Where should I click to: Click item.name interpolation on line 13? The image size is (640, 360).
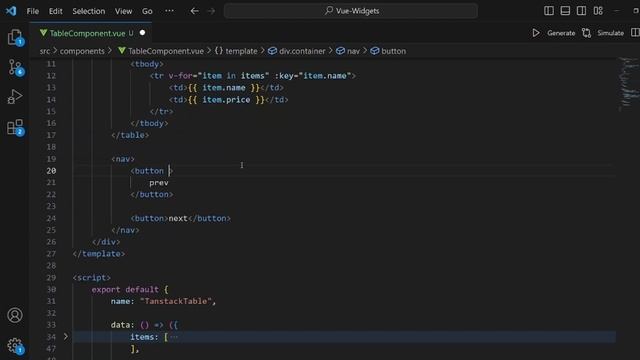pos(224,88)
